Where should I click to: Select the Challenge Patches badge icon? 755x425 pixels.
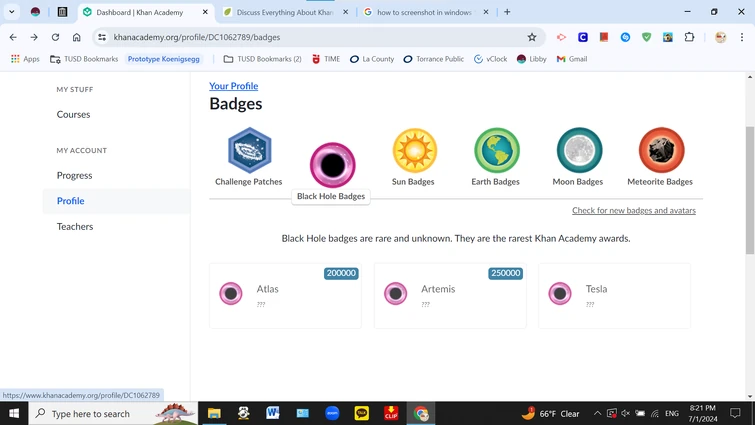[x=249, y=150]
